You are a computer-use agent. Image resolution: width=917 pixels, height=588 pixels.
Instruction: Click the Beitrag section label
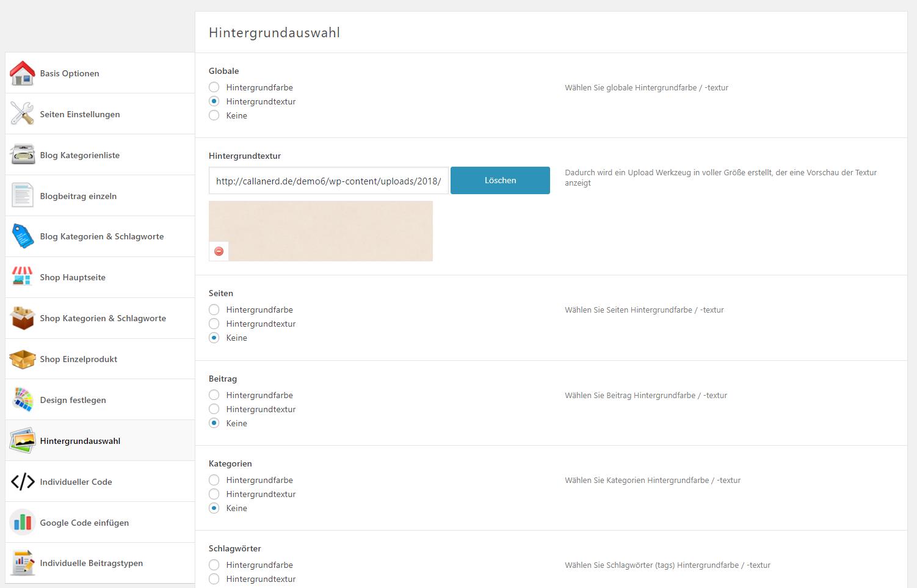(223, 379)
